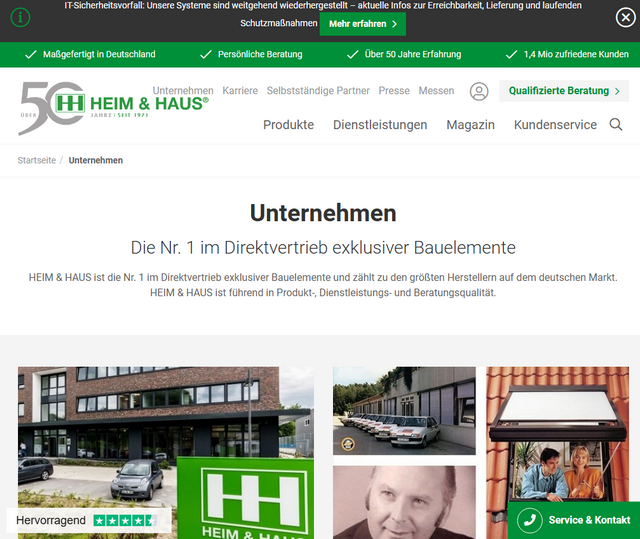
Task: Click the 'Unternehmen' page heading
Action: pyautogui.click(x=323, y=213)
